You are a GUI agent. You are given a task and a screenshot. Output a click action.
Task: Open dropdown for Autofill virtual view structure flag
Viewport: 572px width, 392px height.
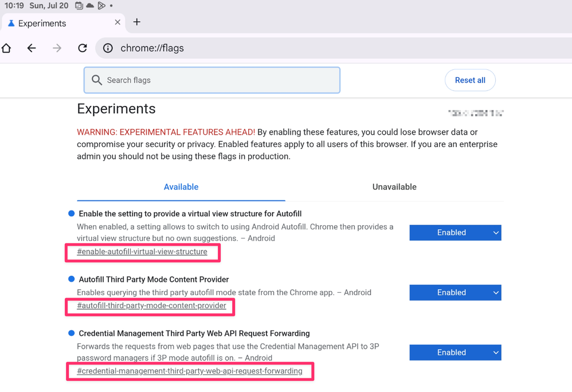455,233
